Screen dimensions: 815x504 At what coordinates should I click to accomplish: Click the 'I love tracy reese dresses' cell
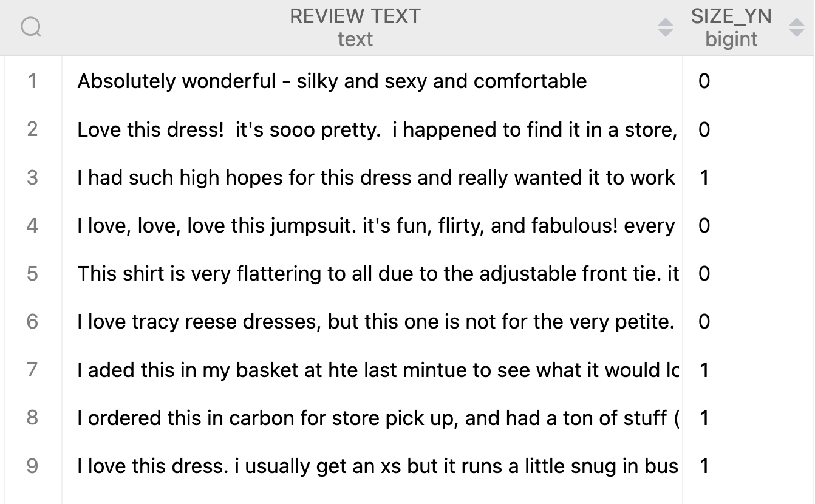[x=372, y=321]
